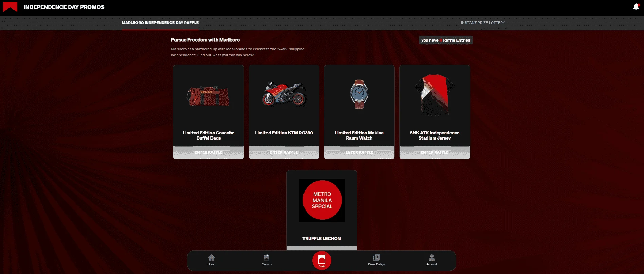Enter raffle for Makina Raum Watch
Image resolution: width=644 pixels, height=274 pixels.
pyautogui.click(x=359, y=152)
